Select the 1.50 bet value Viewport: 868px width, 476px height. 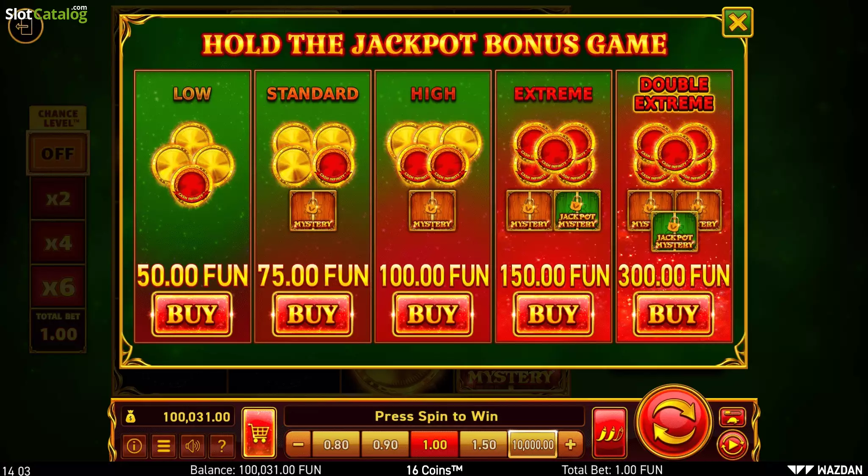[x=484, y=445]
